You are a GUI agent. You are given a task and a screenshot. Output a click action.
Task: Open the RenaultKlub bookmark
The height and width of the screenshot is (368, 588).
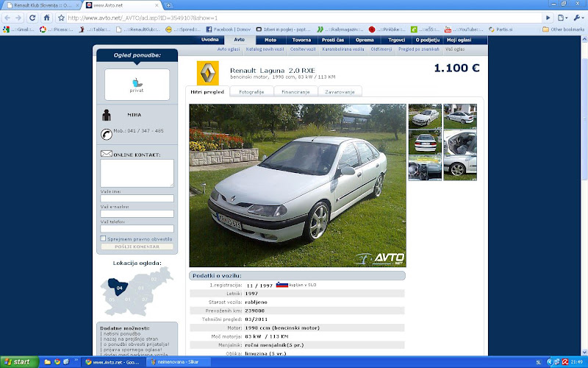click(138, 29)
